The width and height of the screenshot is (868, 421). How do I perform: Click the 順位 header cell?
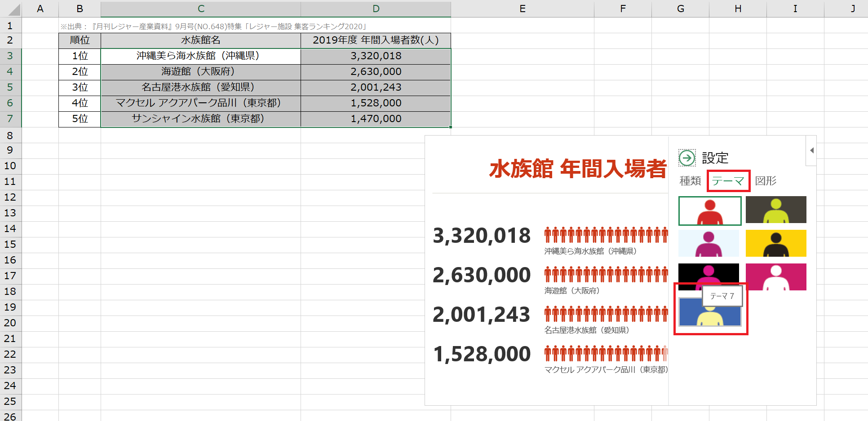tap(80, 40)
